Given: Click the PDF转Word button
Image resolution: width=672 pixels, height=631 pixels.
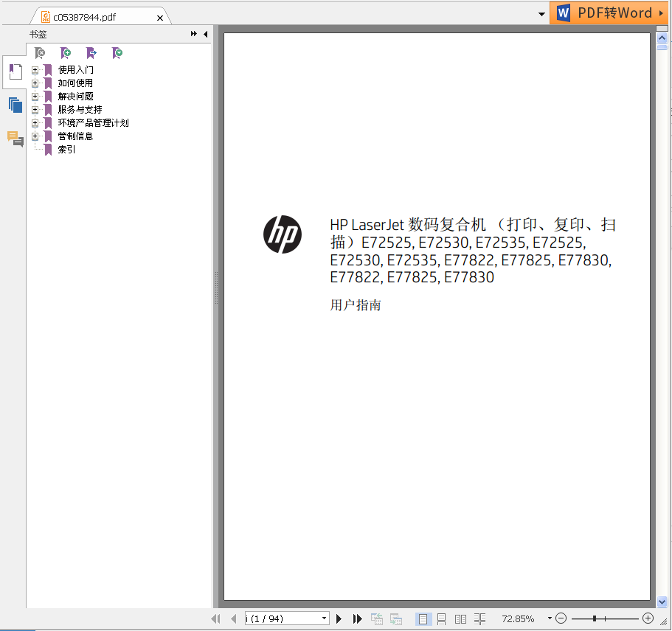Looking at the screenshot, I should pyautogui.click(x=610, y=13).
